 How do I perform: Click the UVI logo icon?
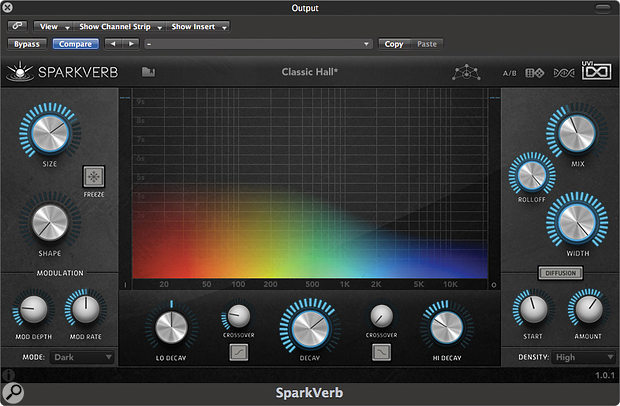click(596, 70)
